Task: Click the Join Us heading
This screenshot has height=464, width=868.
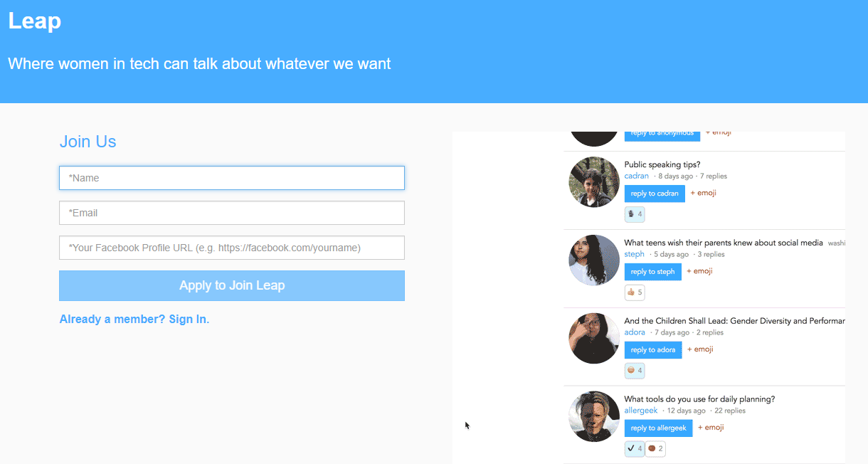Action: tap(88, 142)
